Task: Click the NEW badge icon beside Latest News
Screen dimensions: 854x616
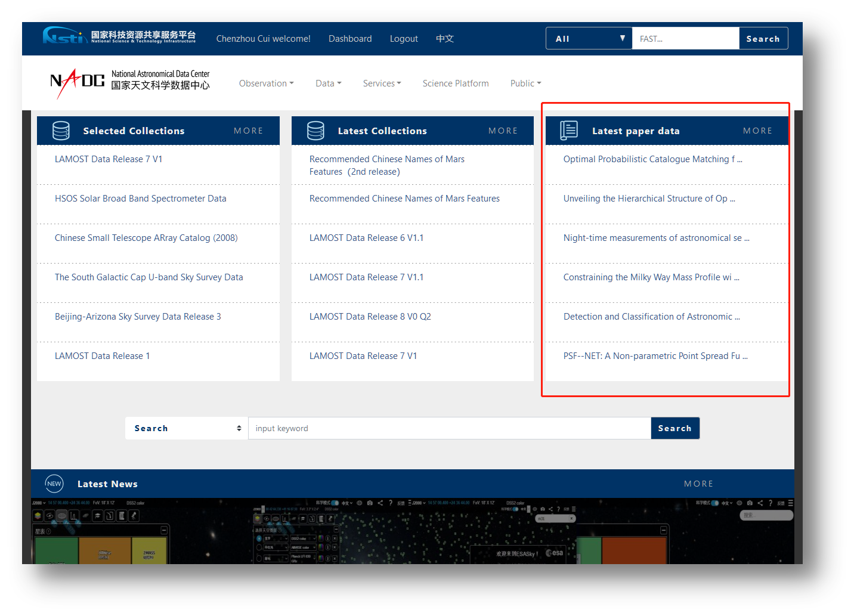Action: click(x=54, y=484)
